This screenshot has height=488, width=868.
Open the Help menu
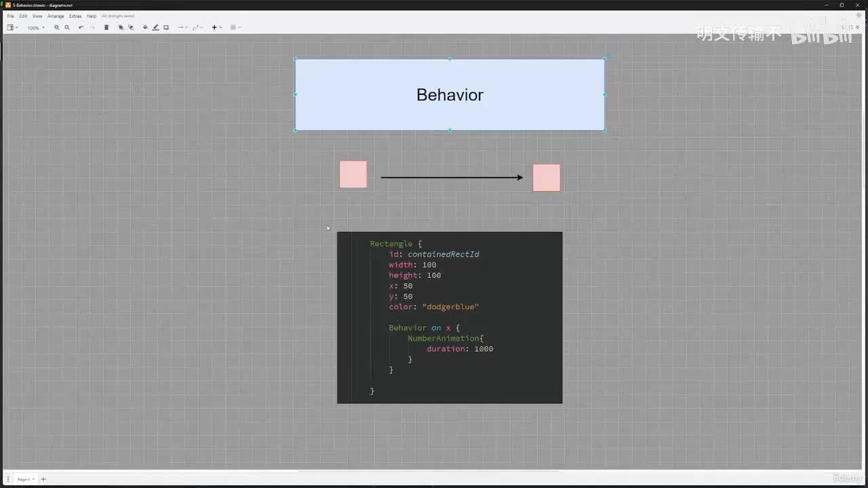pos(92,16)
